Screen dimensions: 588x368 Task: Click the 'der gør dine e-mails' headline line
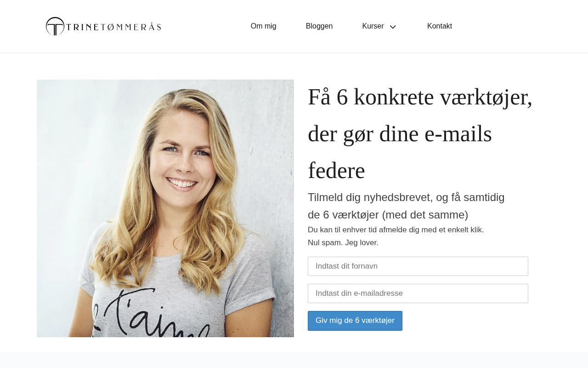[x=400, y=134]
